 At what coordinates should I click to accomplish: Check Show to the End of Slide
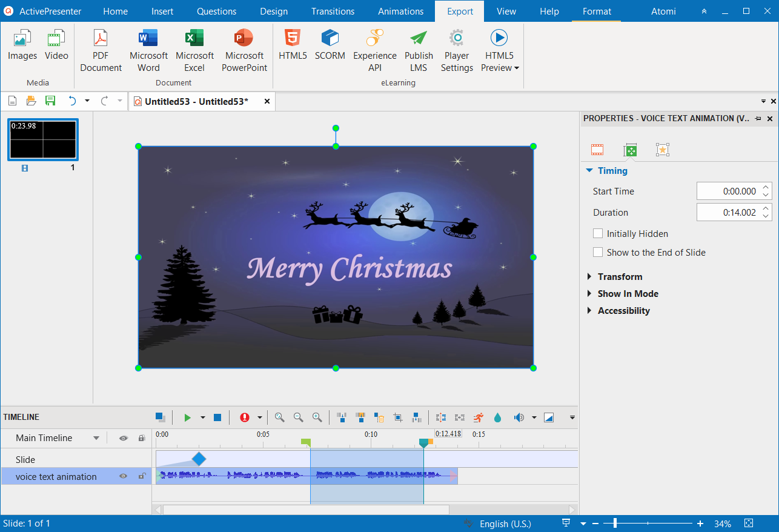(x=598, y=252)
